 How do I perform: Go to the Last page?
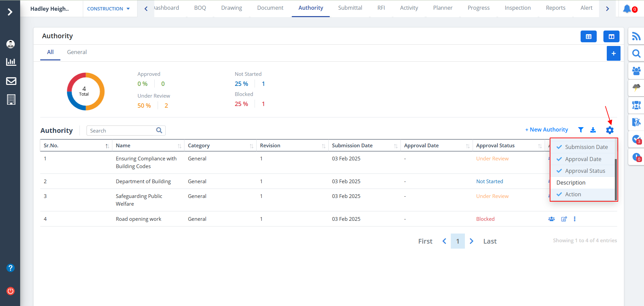click(490, 241)
